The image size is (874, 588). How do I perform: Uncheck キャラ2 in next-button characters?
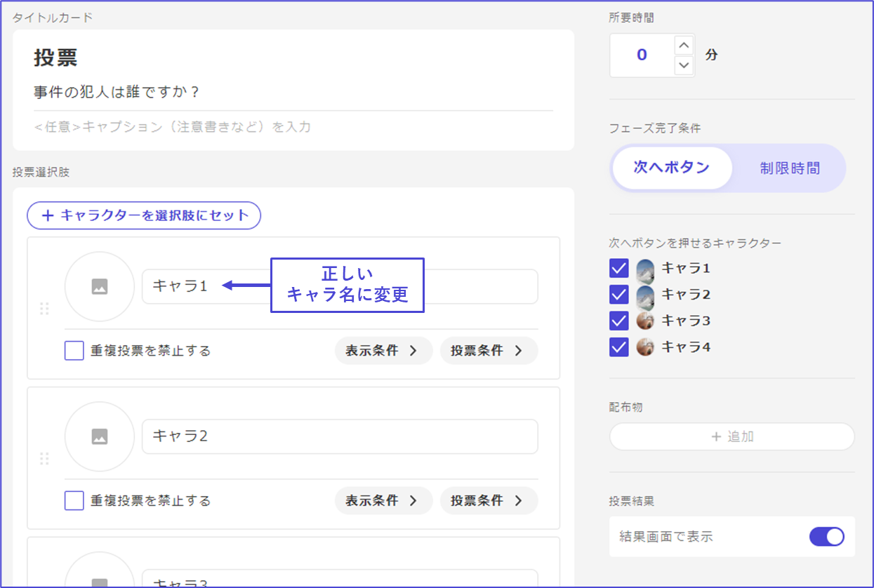pyautogui.click(x=618, y=295)
